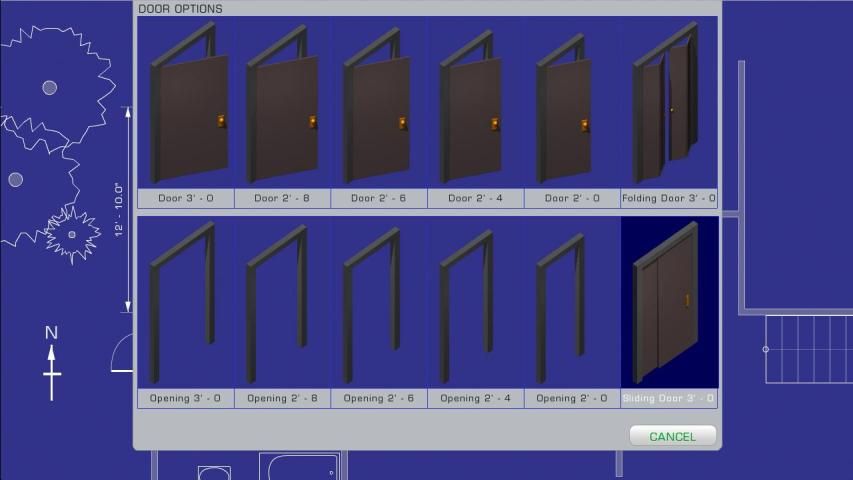Select the Door 3' - 0 thumbnail
Image resolution: width=853 pixels, height=480 pixels.
point(185,103)
